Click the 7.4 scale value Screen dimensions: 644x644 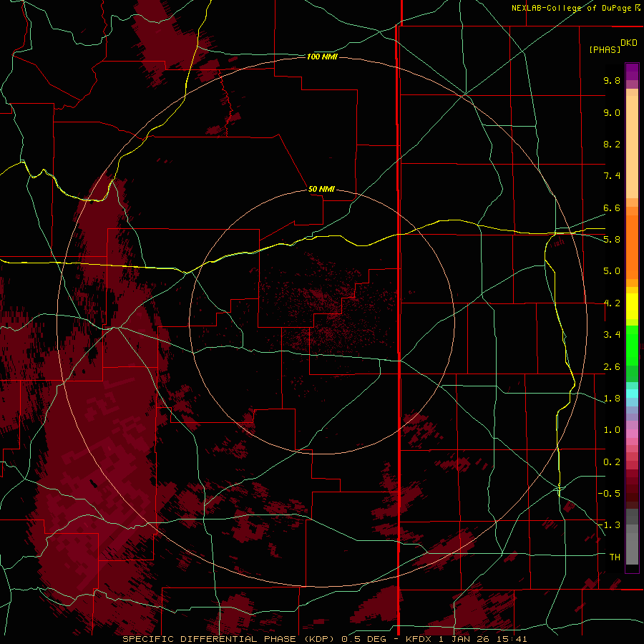click(612, 176)
